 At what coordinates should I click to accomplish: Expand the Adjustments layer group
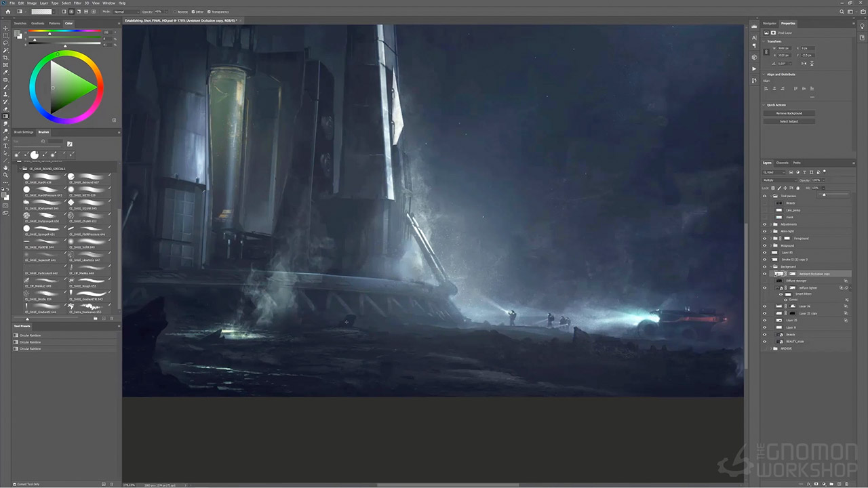[x=771, y=224]
